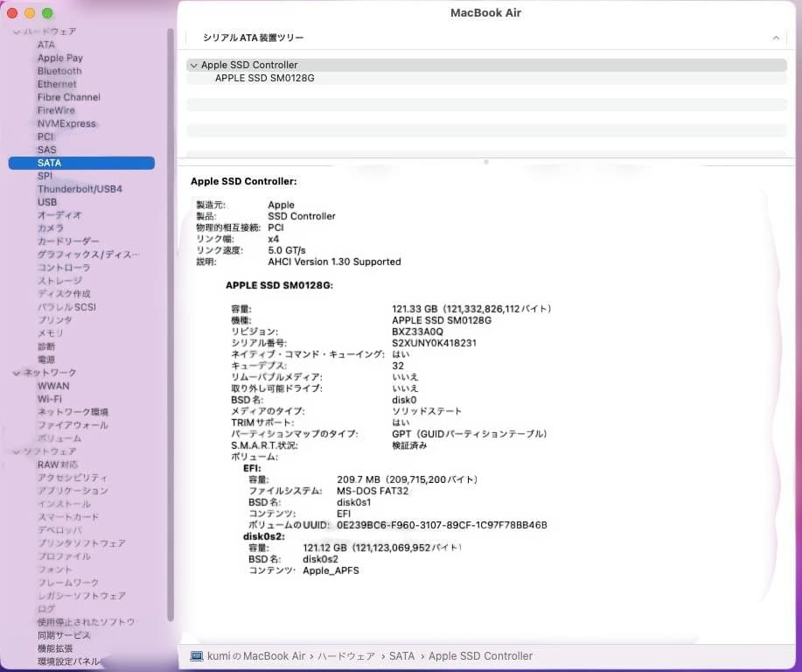Select USB in the sidebar
This screenshot has width=802, height=672.
(47, 202)
